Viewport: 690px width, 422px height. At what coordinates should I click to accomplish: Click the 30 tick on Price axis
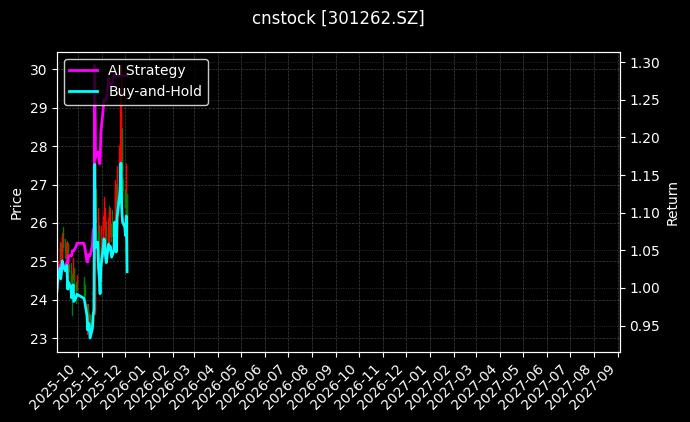pos(38,70)
